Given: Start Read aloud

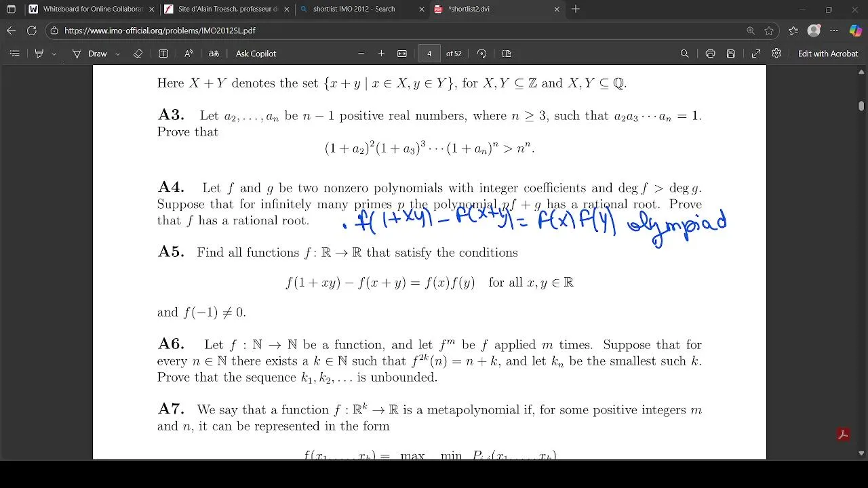Looking at the screenshot, I should (x=189, y=54).
